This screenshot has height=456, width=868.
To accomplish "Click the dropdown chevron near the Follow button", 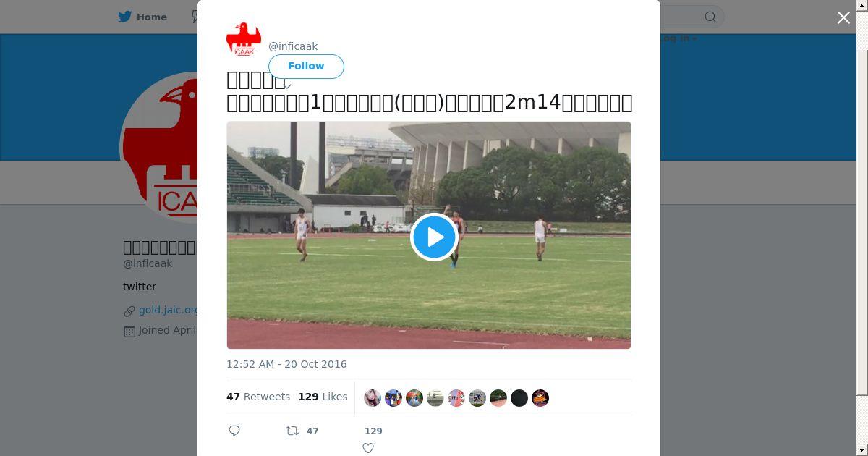I will point(287,87).
